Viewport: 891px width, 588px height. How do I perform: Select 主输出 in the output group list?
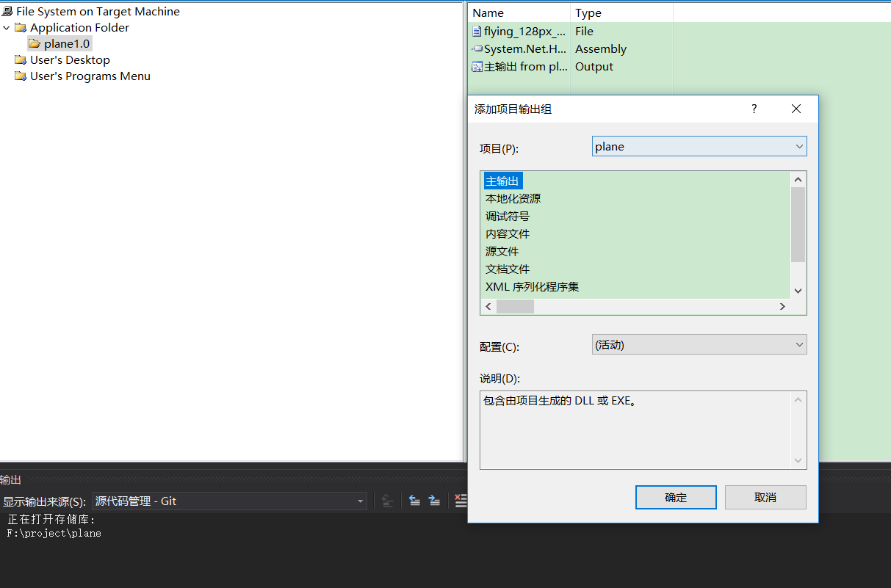tap(502, 181)
